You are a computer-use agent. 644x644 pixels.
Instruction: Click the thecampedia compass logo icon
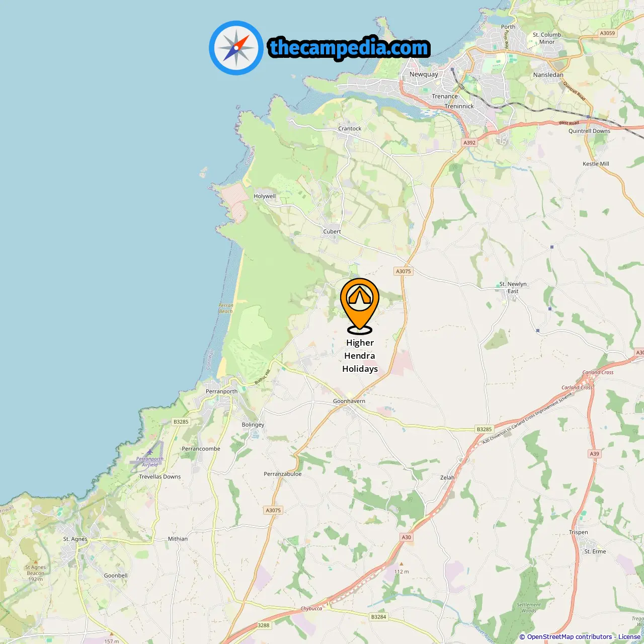(236, 48)
